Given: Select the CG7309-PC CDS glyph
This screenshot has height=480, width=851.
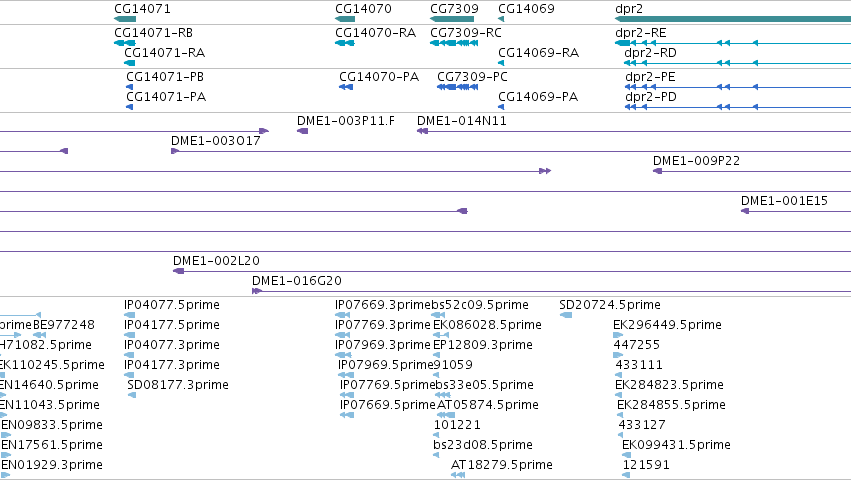Looking at the screenshot, I should coord(458,87).
